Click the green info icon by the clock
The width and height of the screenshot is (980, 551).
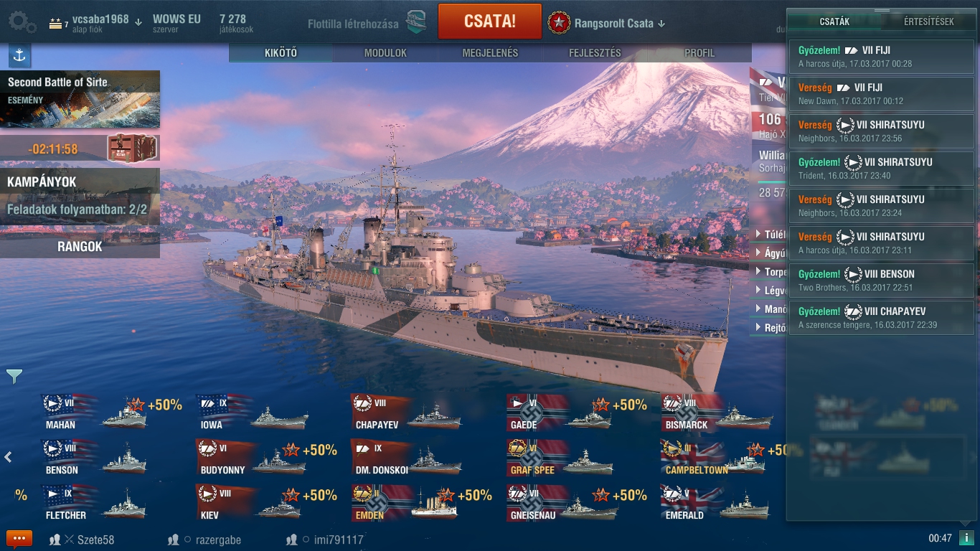coord(966,538)
